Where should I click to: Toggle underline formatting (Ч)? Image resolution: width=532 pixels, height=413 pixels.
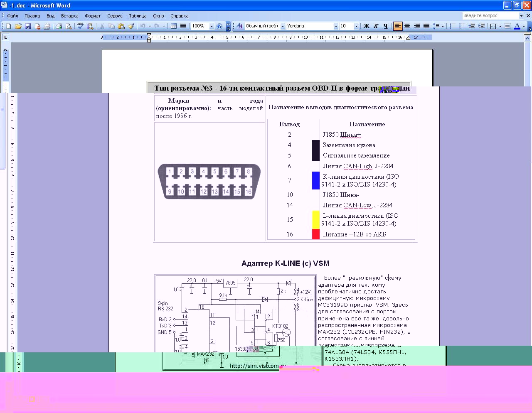coord(385,26)
